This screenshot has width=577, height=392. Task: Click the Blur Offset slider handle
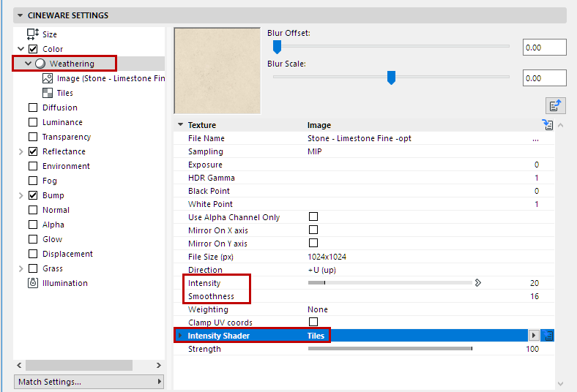tap(277, 47)
